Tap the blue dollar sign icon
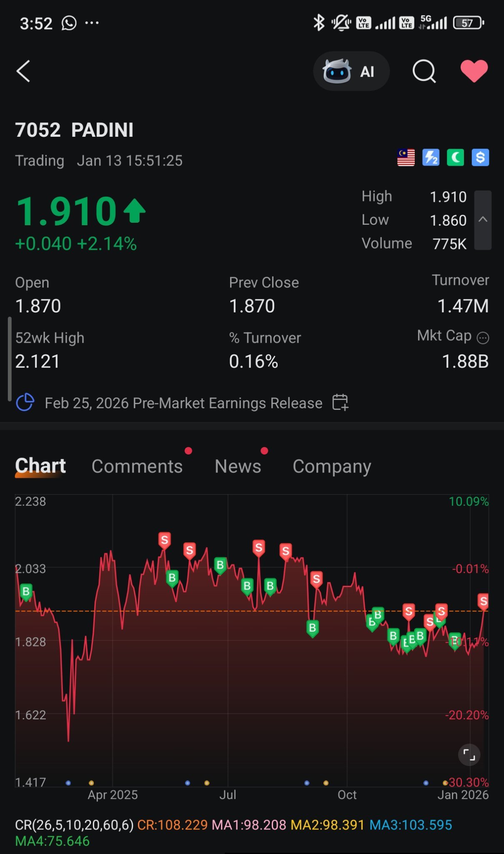 (480, 158)
